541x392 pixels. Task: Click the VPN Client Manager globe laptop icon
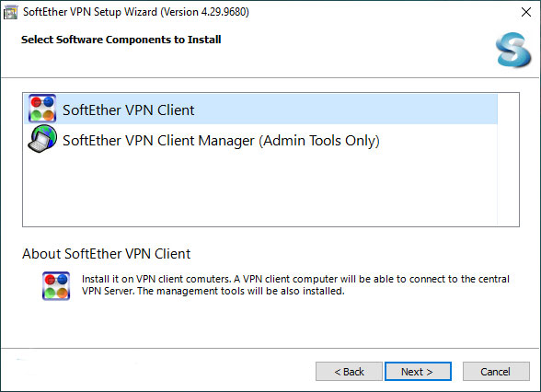(42, 139)
